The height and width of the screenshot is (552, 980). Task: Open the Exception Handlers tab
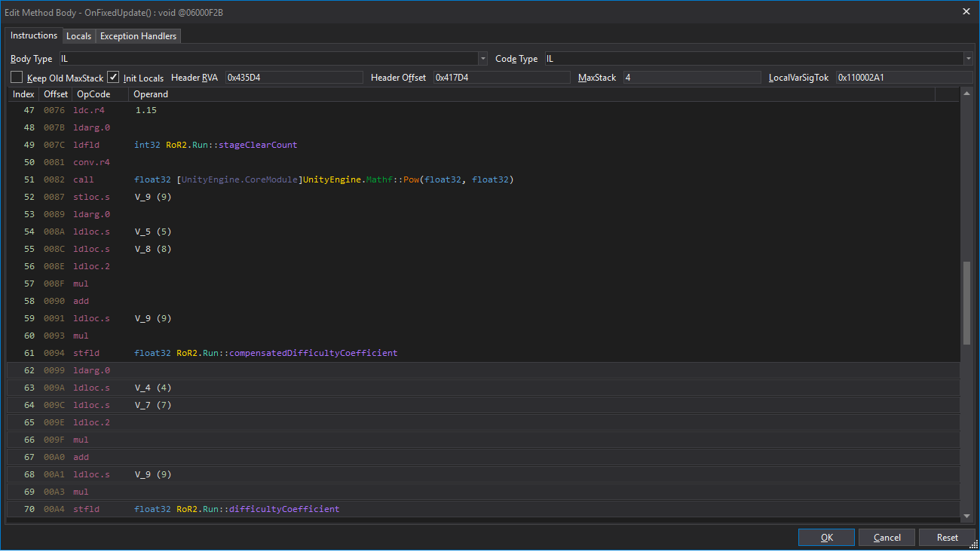138,36
